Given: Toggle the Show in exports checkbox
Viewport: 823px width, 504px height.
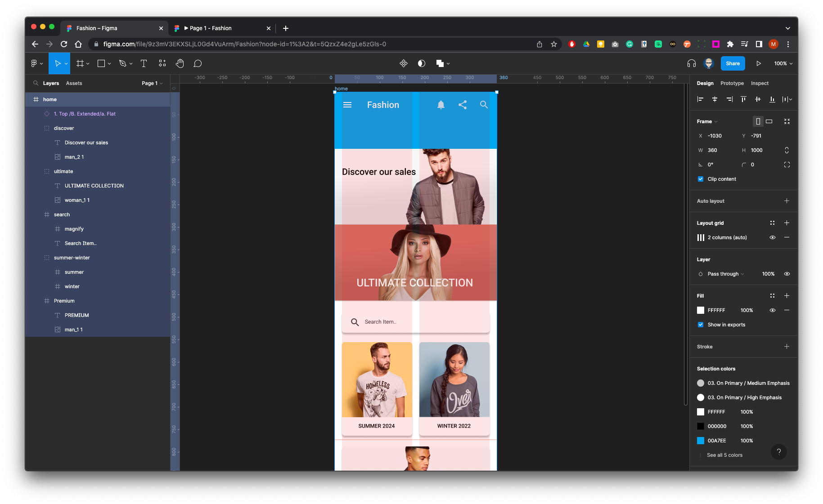Looking at the screenshot, I should (x=701, y=325).
